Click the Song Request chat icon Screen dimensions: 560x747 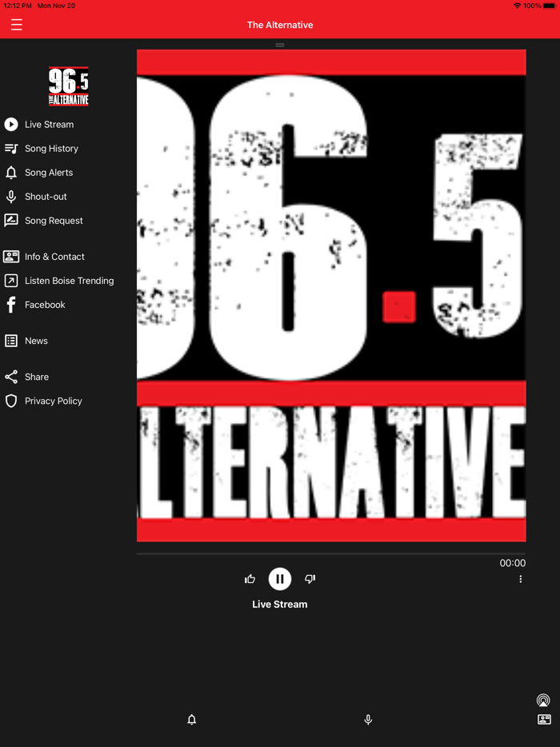11,221
